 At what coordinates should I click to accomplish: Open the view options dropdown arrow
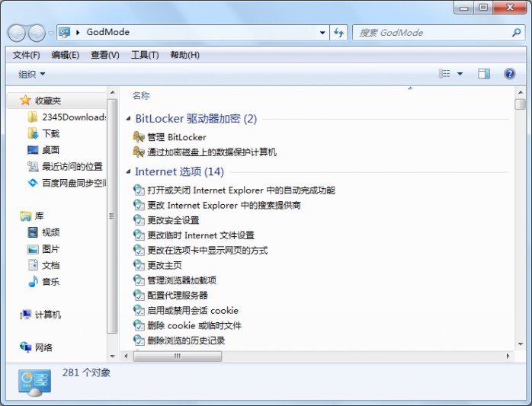pyautogui.click(x=460, y=74)
